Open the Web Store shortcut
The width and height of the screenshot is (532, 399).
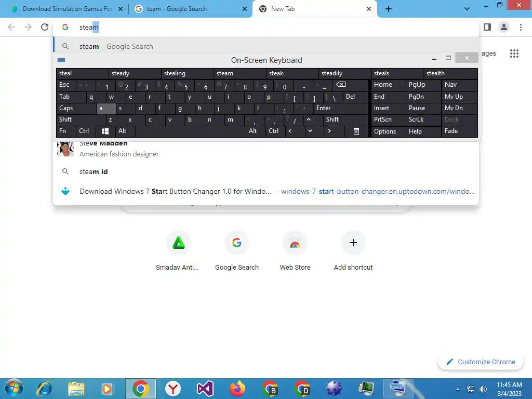tap(295, 251)
